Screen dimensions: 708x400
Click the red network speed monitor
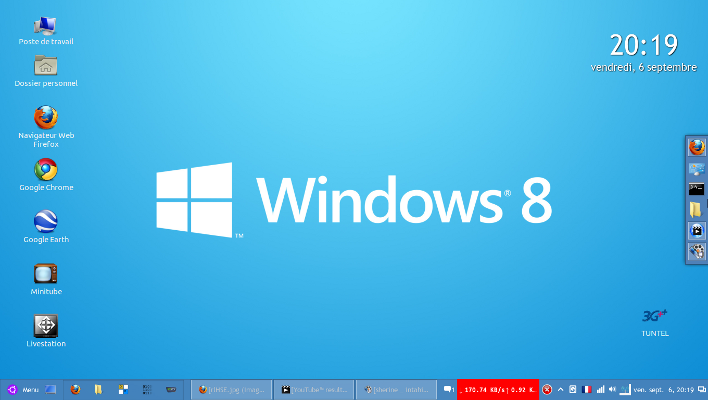click(x=497, y=389)
